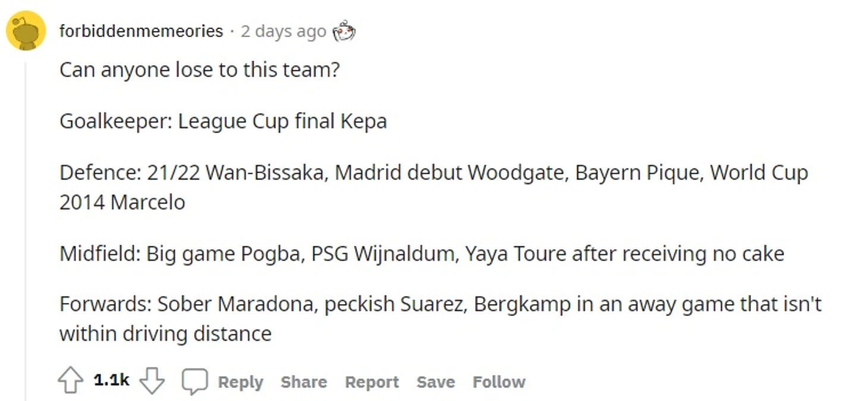Image resolution: width=868 pixels, height=401 pixels.
Task: Follow this comment thread
Action: [x=499, y=382]
